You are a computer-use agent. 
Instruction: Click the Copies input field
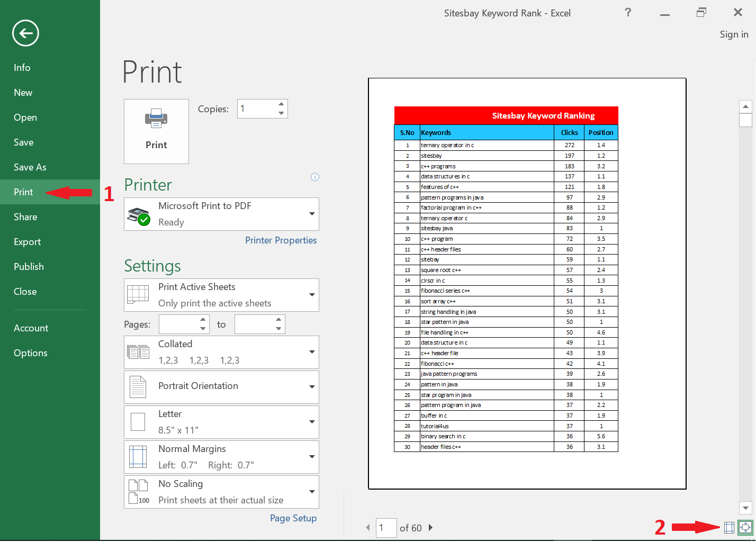(257, 109)
